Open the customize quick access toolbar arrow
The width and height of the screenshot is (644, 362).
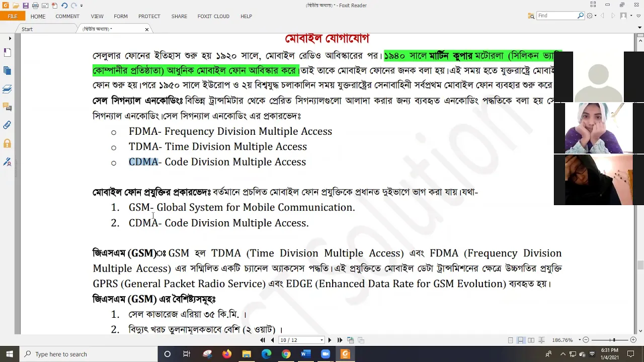coord(82,6)
